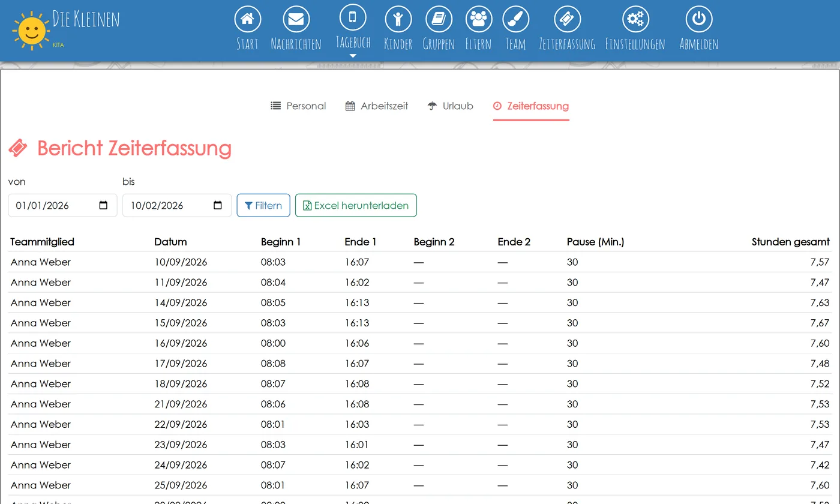Expand the Tagebuch dropdown arrow
This screenshot has height=504, width=840.
[353, 56]
